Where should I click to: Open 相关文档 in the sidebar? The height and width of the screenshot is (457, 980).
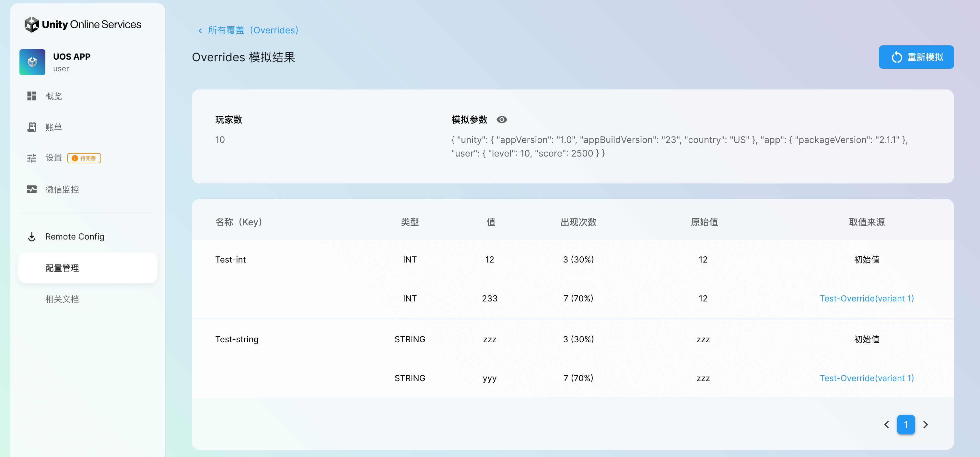coord(62,299)
